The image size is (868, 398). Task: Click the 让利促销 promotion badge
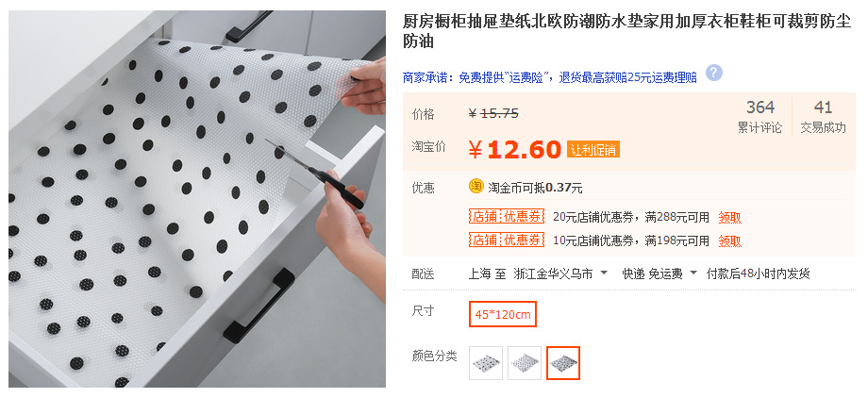pyautogui.click(x=593, y=150)
